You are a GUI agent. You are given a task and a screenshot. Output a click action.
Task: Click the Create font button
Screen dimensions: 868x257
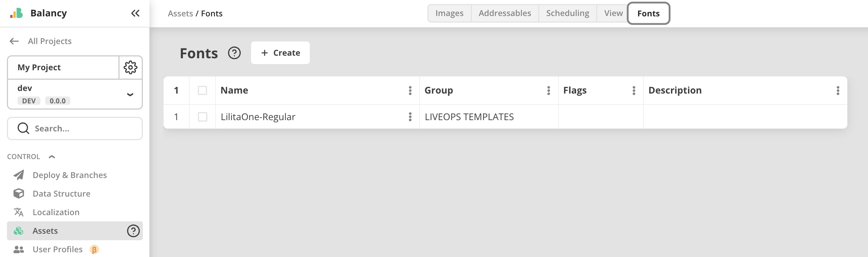280,53
